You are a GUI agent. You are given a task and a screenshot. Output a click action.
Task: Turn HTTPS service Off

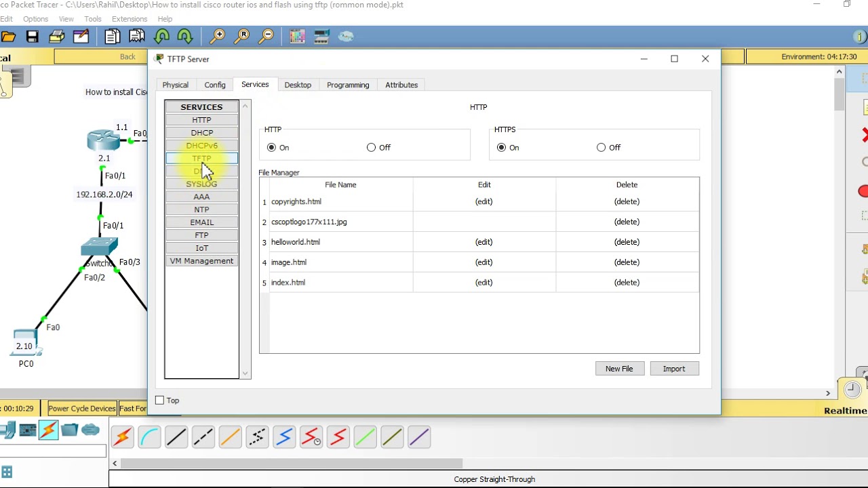pyautogui.click(x=601, y=147)
